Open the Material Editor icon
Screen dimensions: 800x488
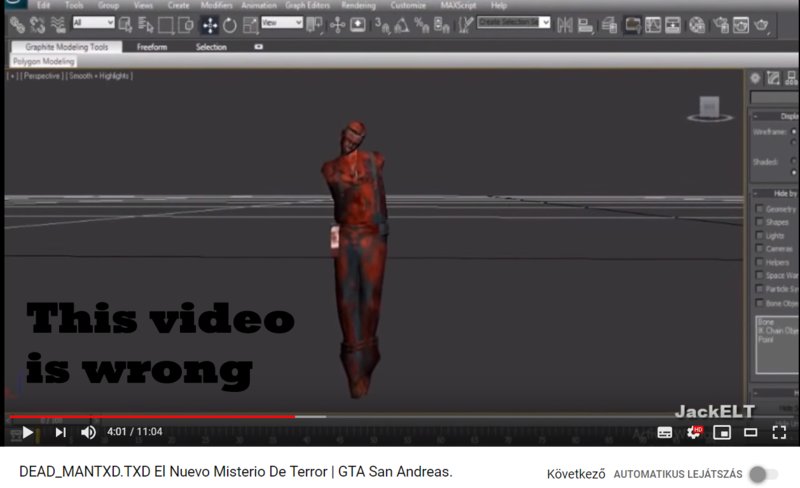coord(697,25)
